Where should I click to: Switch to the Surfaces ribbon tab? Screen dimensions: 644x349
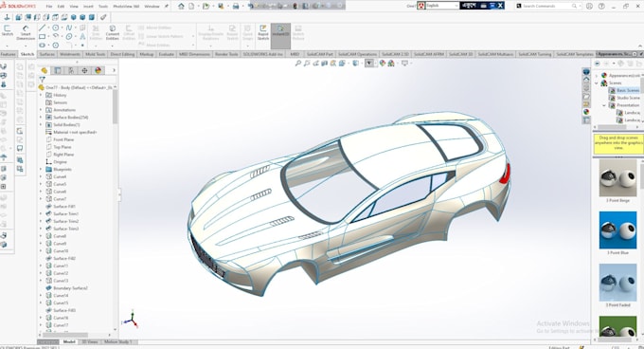(46, 54)
